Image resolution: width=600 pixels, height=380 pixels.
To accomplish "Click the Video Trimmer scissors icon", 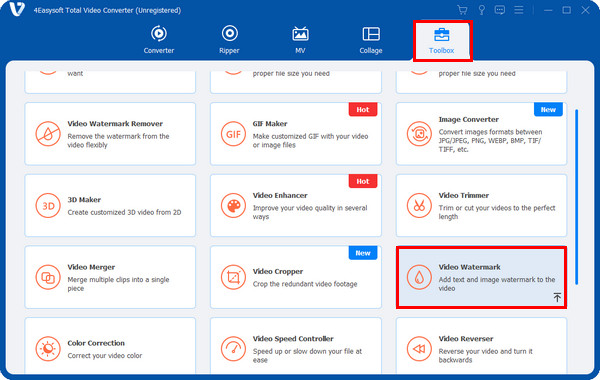I will 419,205.
